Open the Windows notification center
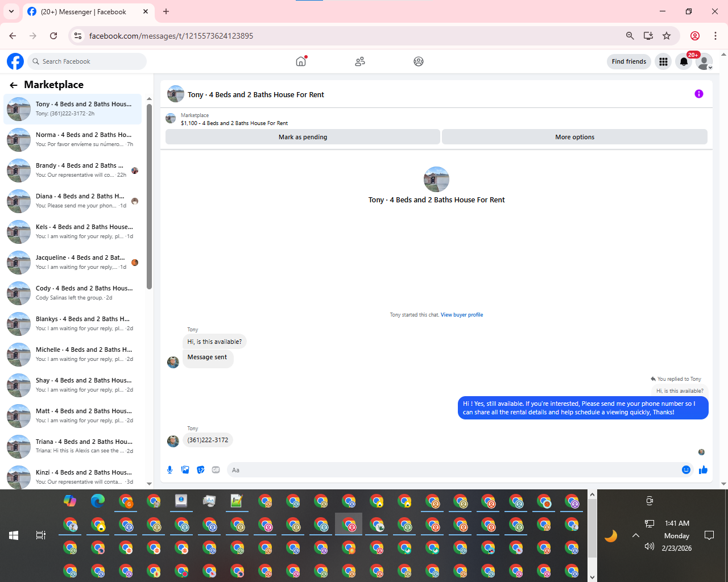The image size is (728, 582). click(x=709, y=535)
